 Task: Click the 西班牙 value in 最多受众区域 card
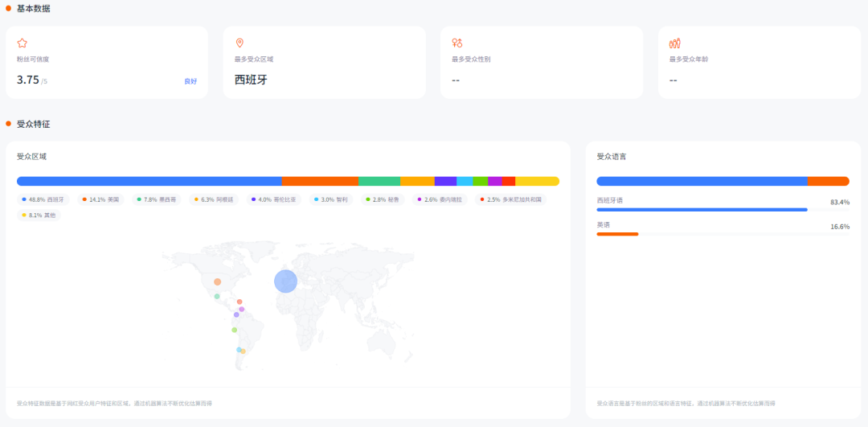click(x=251, y=80)
